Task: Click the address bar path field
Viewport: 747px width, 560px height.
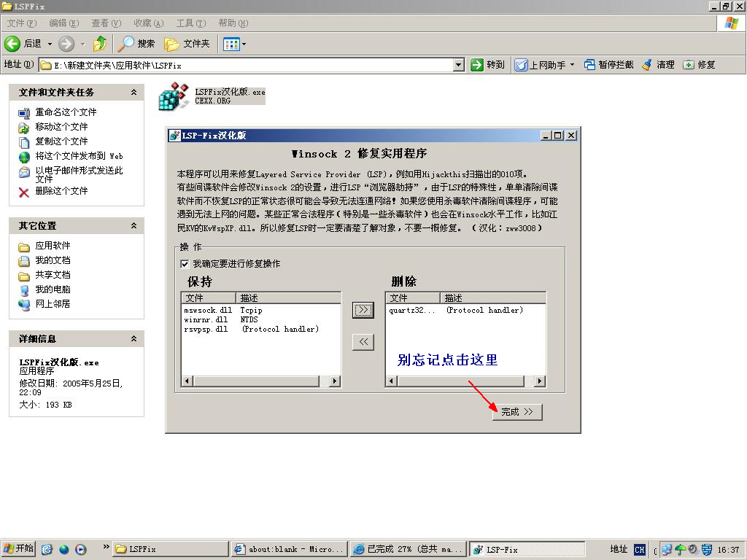Action: [x=245, y=65]
